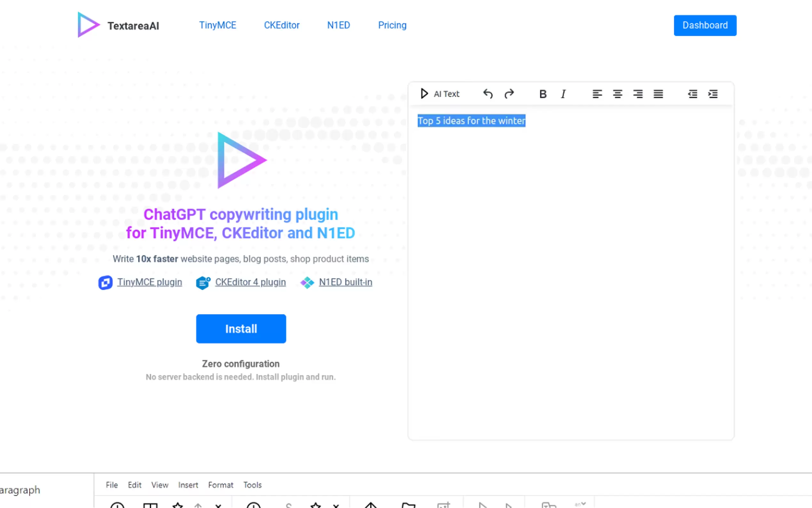The width and height of the screenshot is (812, 508).
Task: Expand the Tools menu
Action: coord(253,485)
